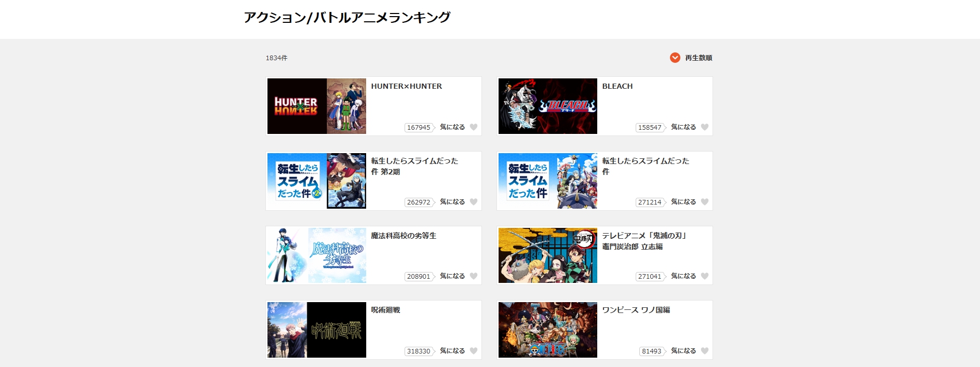The width and height of the screenshot is (980, 367).
Task: Open the 魔法科高校の劣等生 thumbnail
Action: tap(317, 255)
